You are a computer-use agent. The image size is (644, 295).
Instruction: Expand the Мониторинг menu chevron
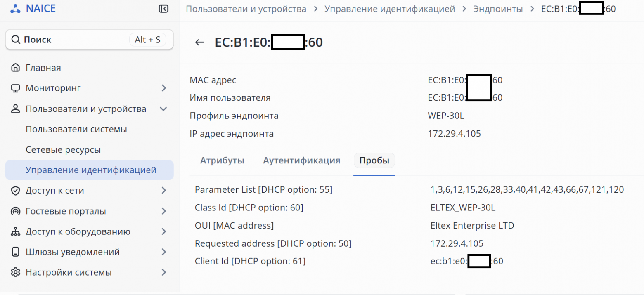(x=163, y=88)
